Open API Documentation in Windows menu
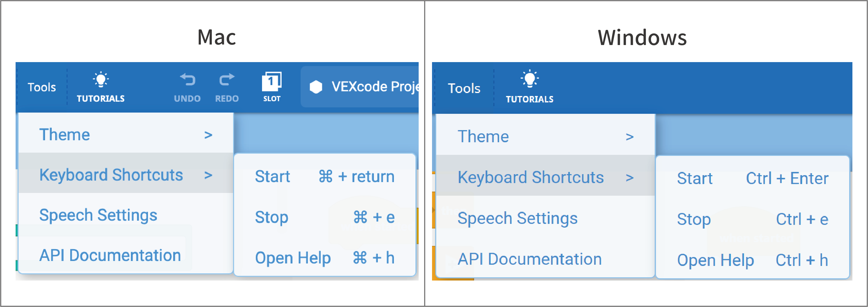Screen dimensions: 868x307 [x=529, y=259]
